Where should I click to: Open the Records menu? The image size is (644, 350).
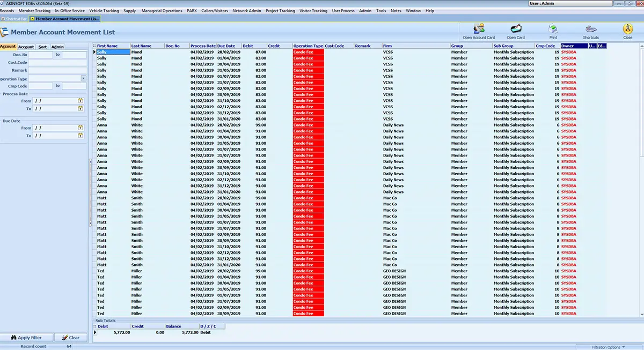click(7, 11)
